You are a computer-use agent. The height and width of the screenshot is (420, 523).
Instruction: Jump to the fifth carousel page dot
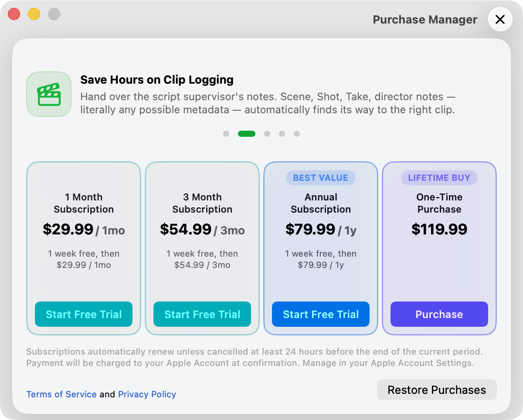[297, 134]
